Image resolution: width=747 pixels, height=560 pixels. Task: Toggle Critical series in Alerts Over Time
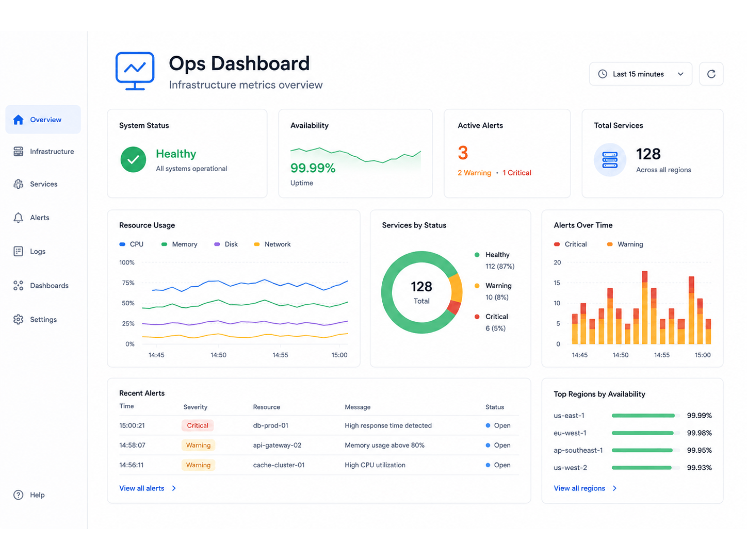pos(570,244)
